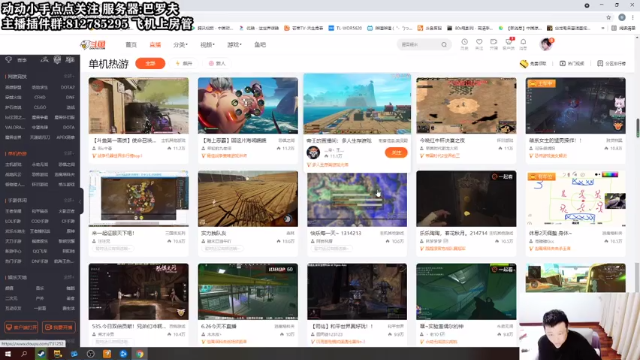Select the orange 全部 filter tab
This screenshot has width=640, height=360.
click(x=150, y=63)
